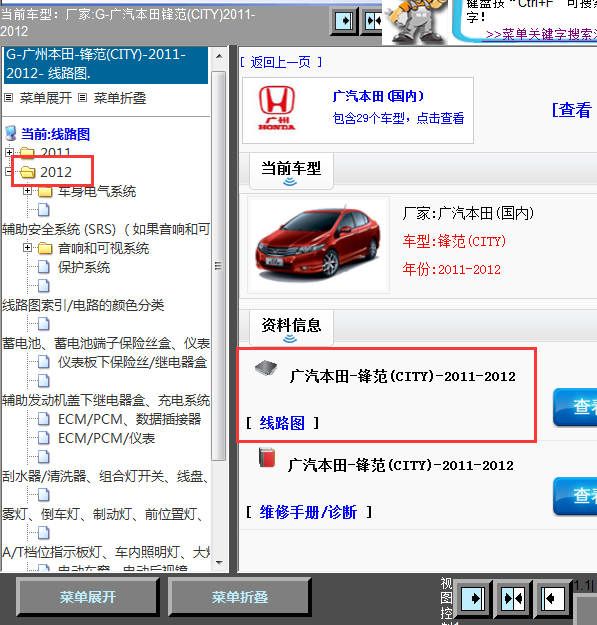Click the grey chip icon beside 线路图 entry

(x=266, y=367)
